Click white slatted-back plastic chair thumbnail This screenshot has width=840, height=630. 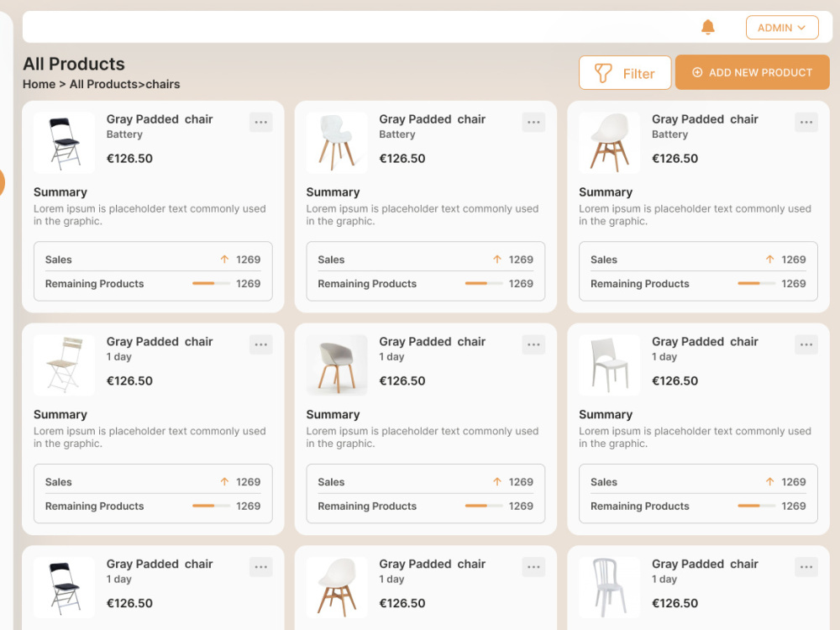point(610,587)
